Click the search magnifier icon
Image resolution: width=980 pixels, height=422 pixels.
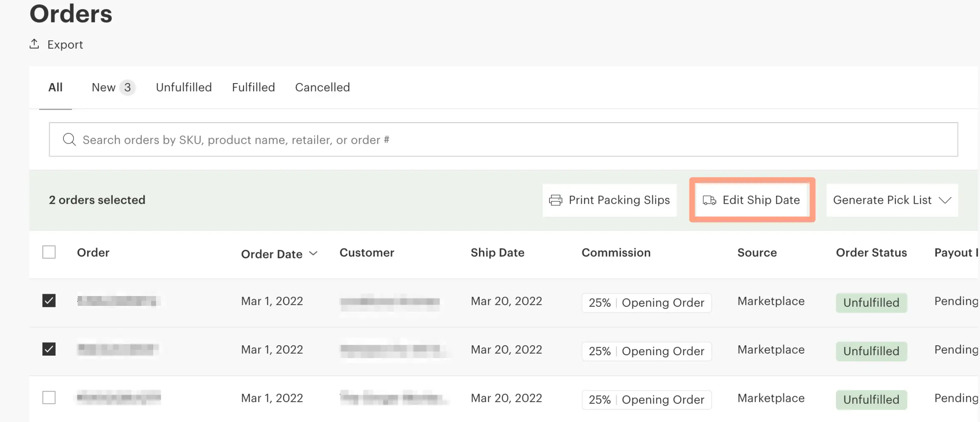tap(69, 140)
